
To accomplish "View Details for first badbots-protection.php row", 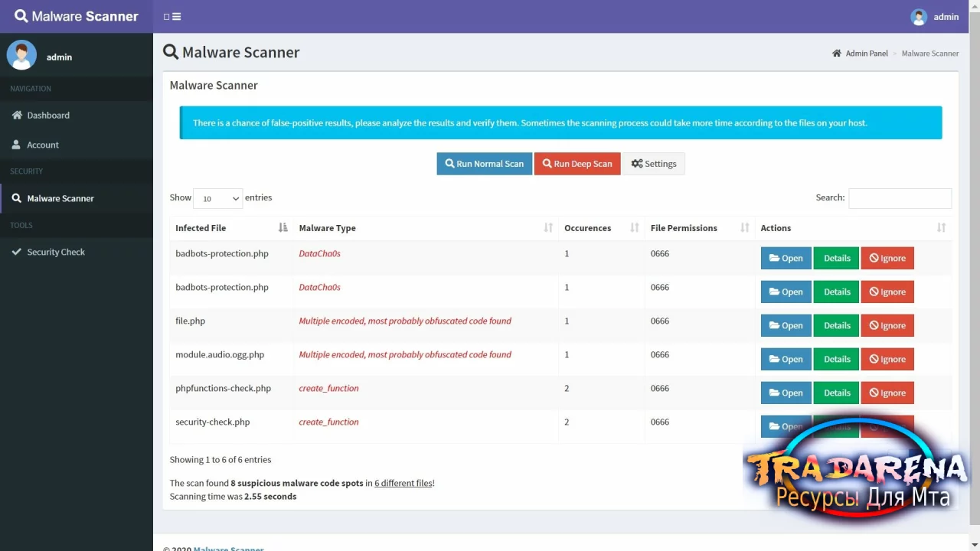I will click(x=836, y=258).
